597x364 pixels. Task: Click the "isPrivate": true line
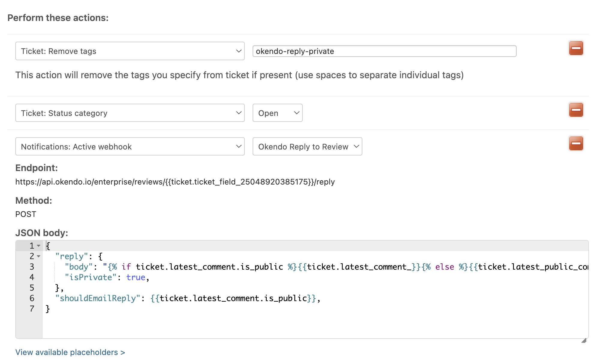[107, 277]
